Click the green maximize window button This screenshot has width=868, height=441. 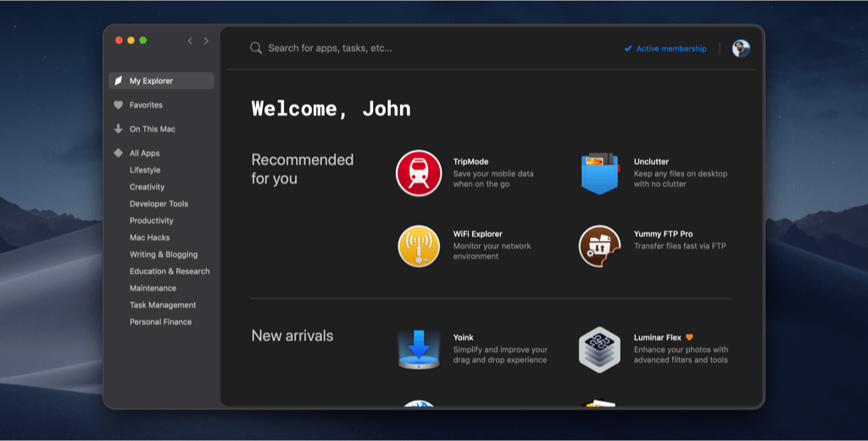[x=142, y=41]
